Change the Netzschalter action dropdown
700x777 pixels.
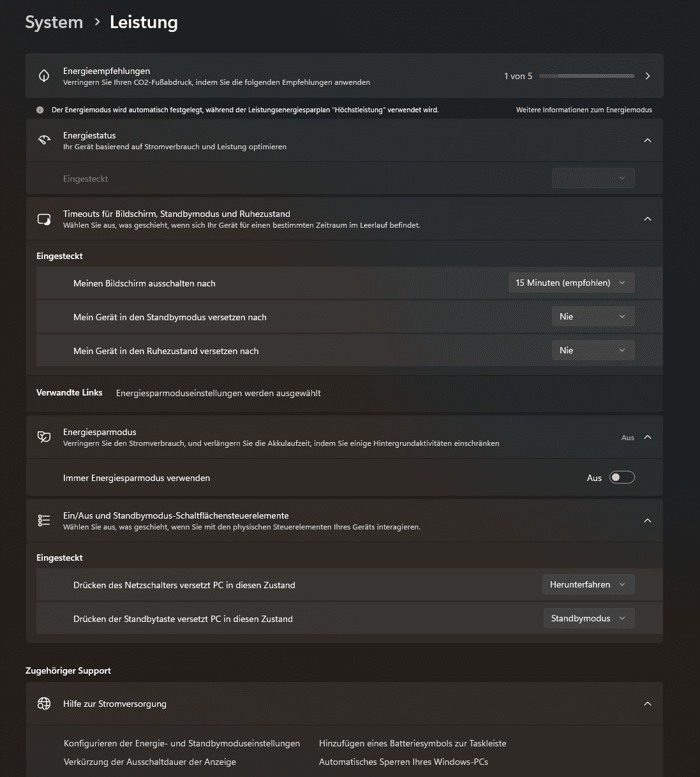588,584
